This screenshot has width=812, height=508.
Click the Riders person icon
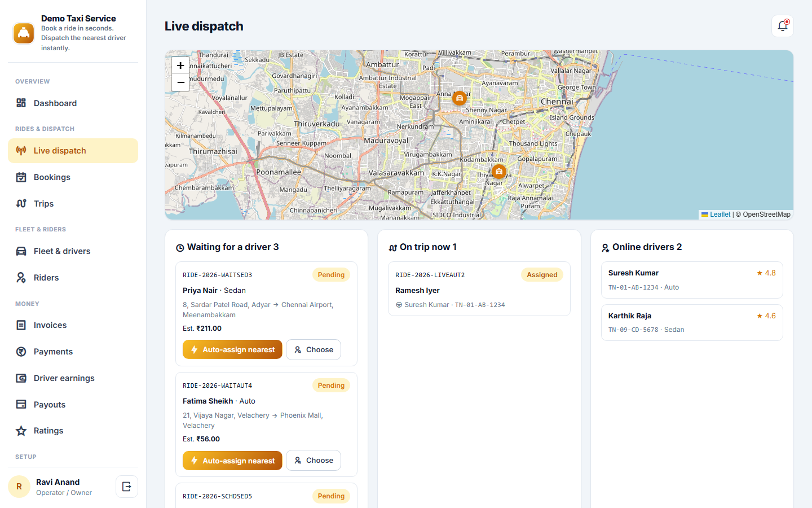(x=21, y=278)
